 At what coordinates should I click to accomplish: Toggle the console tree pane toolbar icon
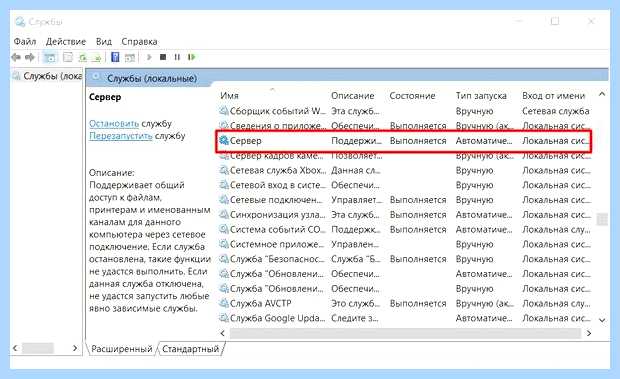(x=49, y=58)
